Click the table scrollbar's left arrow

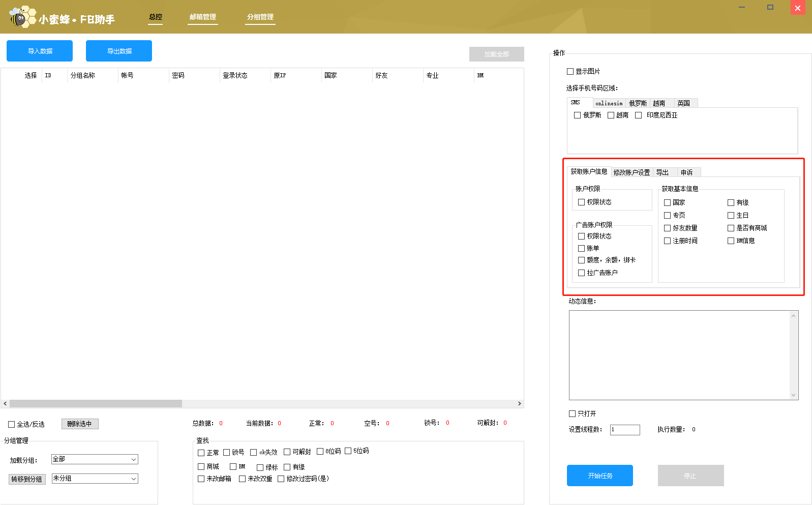pos(5,403)
